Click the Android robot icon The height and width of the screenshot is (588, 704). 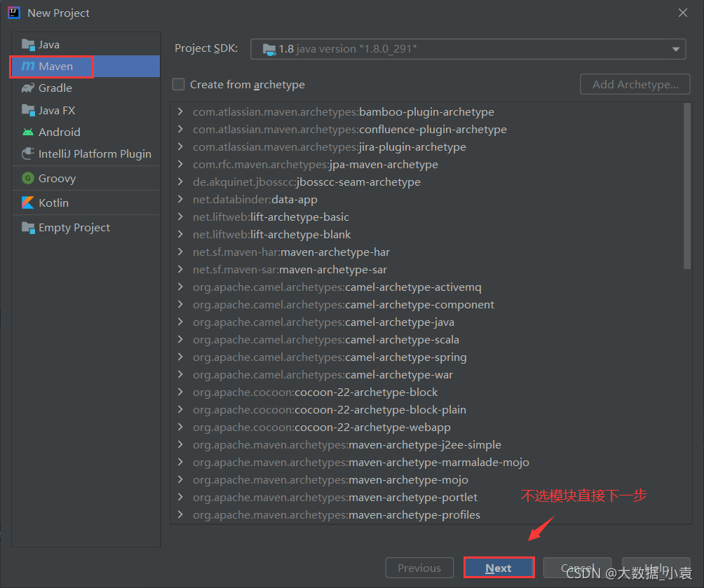(x=28, y=132)
